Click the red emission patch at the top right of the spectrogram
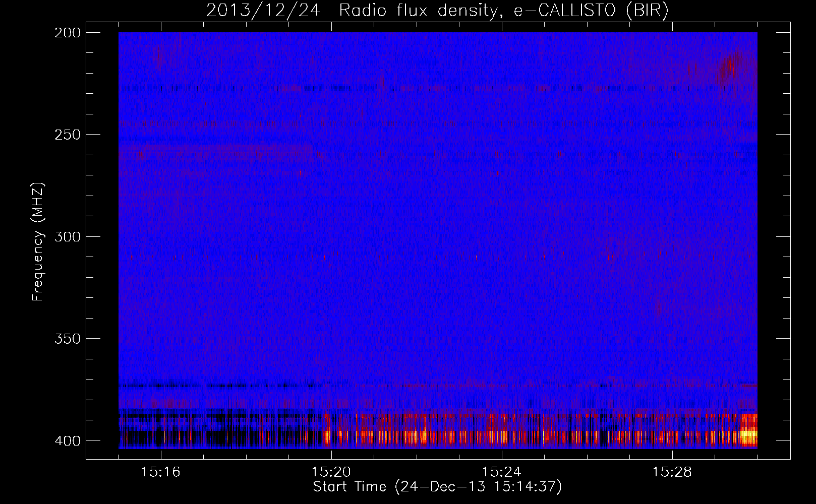Image resolution: width=816 pixels, height=504 pixels. pyautogui.click(x=729, y=68)
